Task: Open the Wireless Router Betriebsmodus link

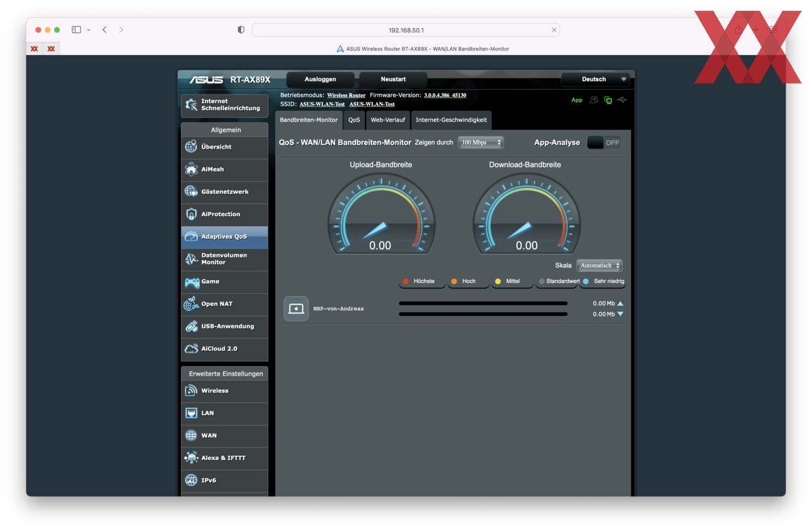Action: pyautogui.click(x=346, y=95)
